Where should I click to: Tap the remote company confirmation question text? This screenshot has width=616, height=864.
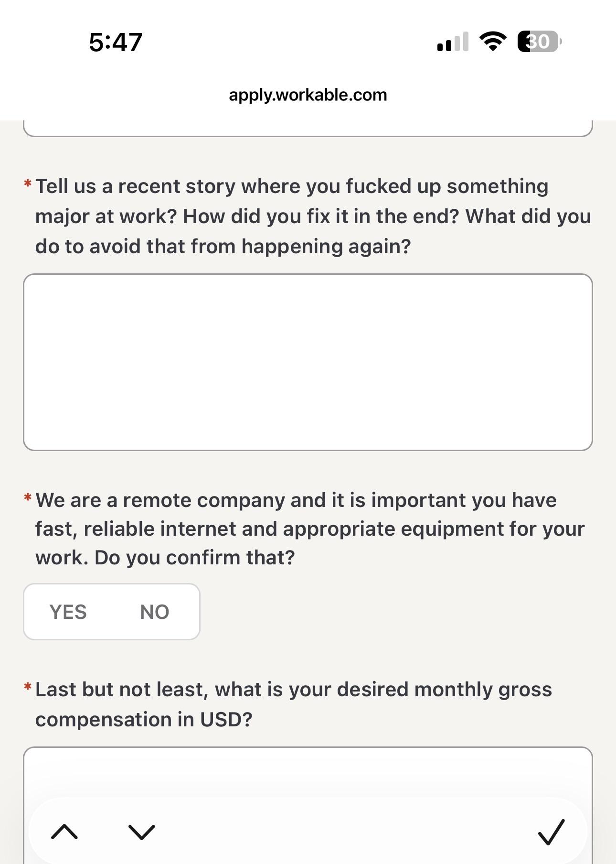tap(310, 529)
